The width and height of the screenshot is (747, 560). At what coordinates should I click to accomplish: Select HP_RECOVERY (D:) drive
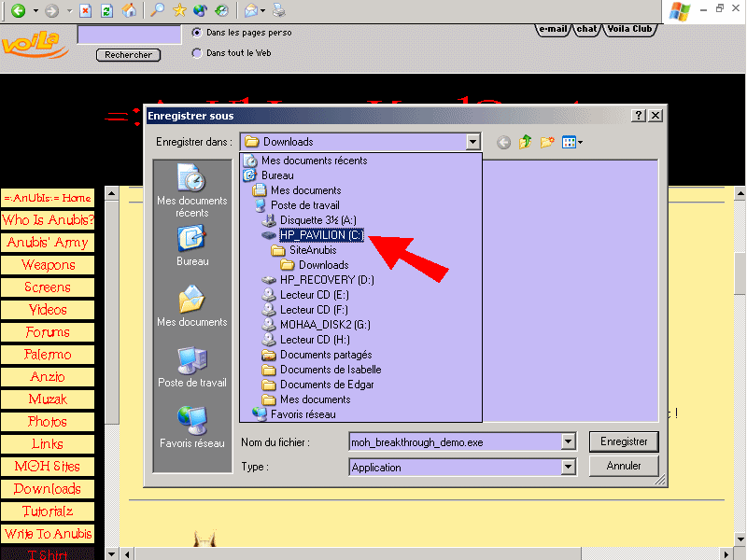click(x=318, y=280)
